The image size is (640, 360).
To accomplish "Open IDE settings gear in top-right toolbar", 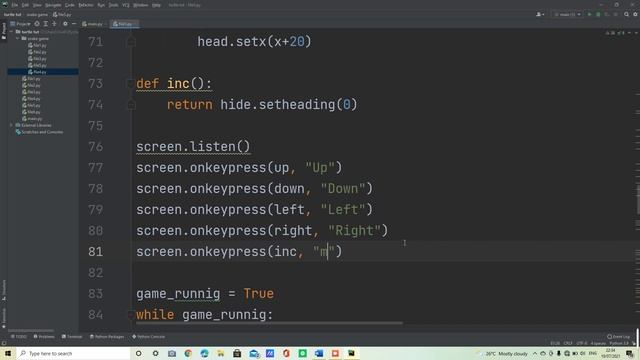I will pos(636,14).
